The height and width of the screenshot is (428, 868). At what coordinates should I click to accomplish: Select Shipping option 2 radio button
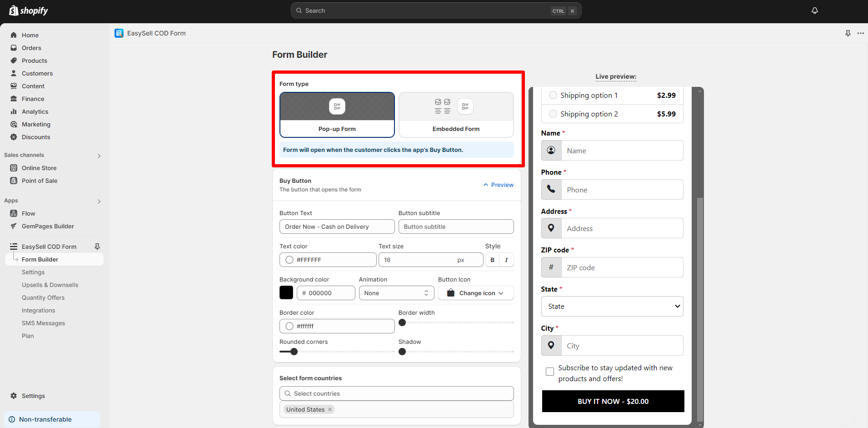click(x=553, y=114)
